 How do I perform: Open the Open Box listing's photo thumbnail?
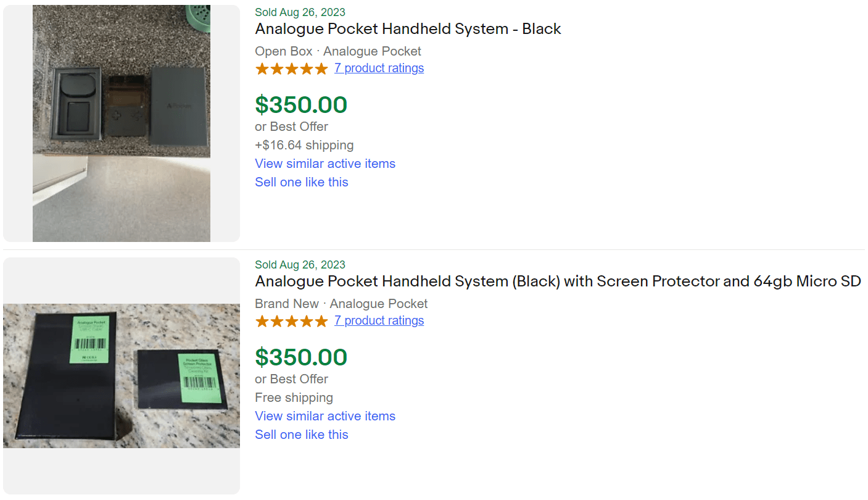pyautogui.click(x=122, y=123)
